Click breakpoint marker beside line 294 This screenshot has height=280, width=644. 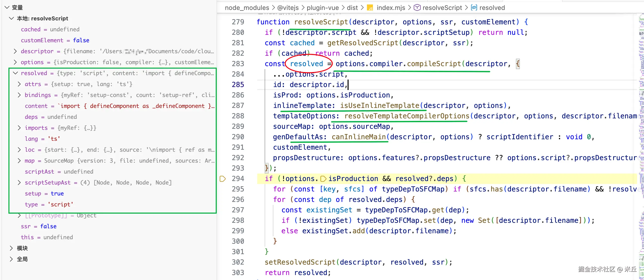click(222, 179)
